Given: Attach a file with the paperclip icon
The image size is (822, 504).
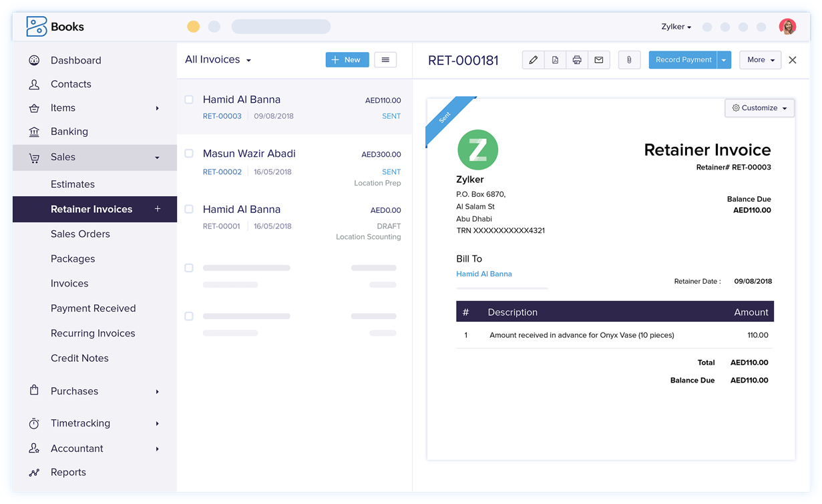Looking at the screenshot, I should 629,60.
